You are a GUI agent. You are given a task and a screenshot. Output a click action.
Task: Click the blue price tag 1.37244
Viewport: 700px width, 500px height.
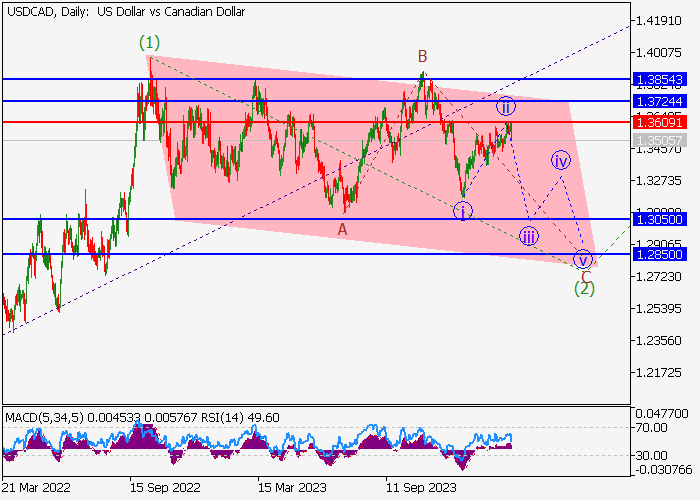click(x=660, y=101)
